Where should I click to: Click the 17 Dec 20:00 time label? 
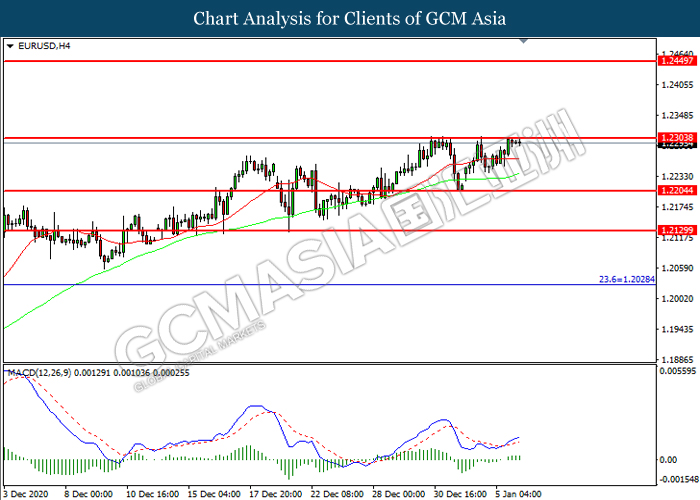click(275, 494)
